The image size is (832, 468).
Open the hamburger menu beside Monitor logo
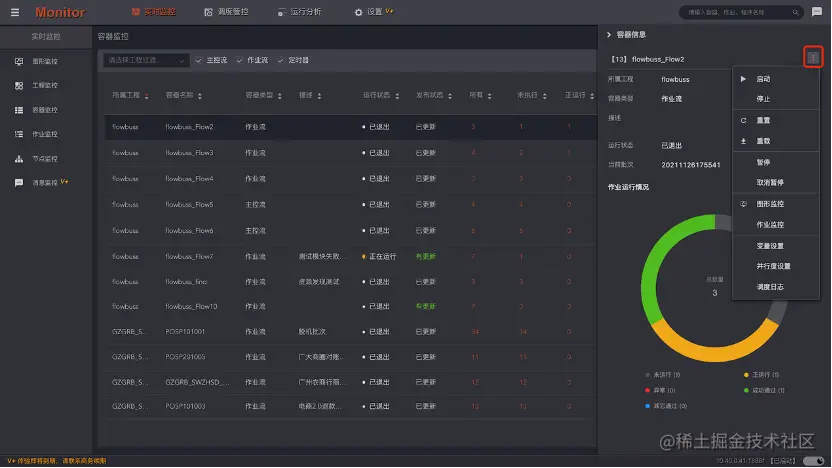(x=15, y=12)
